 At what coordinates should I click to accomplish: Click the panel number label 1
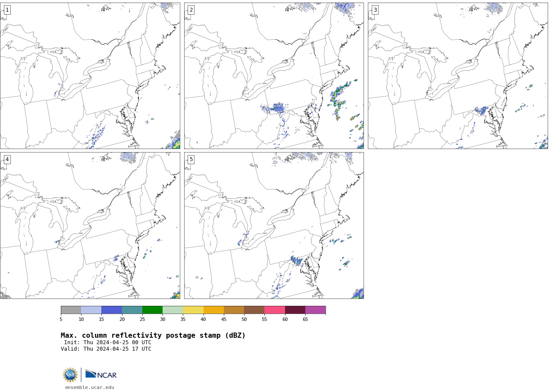coord(7,10)
